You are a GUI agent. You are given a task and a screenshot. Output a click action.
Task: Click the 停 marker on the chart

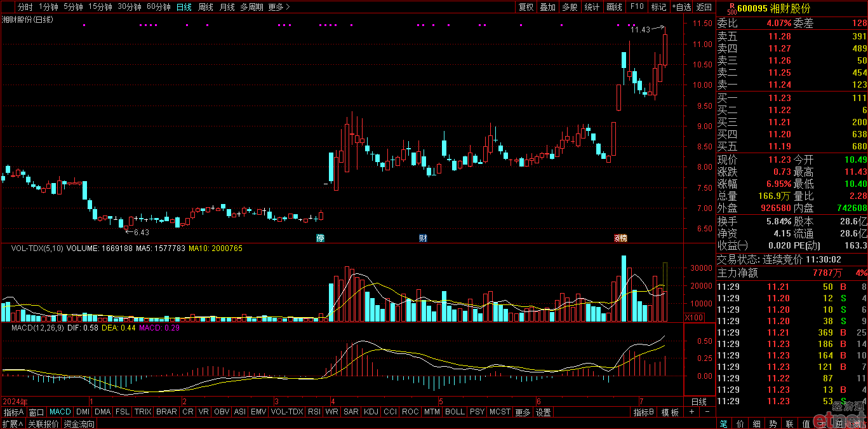[321, 238]
